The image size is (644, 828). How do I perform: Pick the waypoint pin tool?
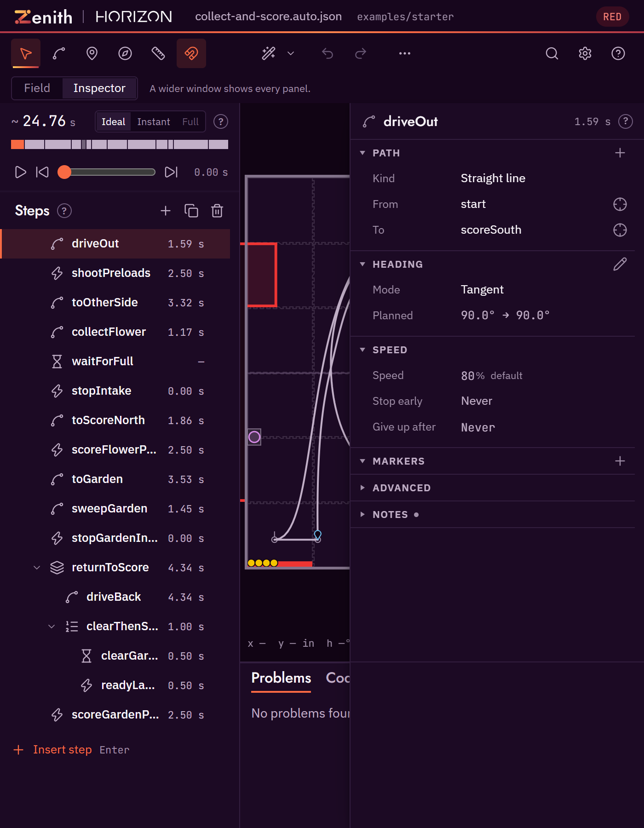click(x=92, y=53)
